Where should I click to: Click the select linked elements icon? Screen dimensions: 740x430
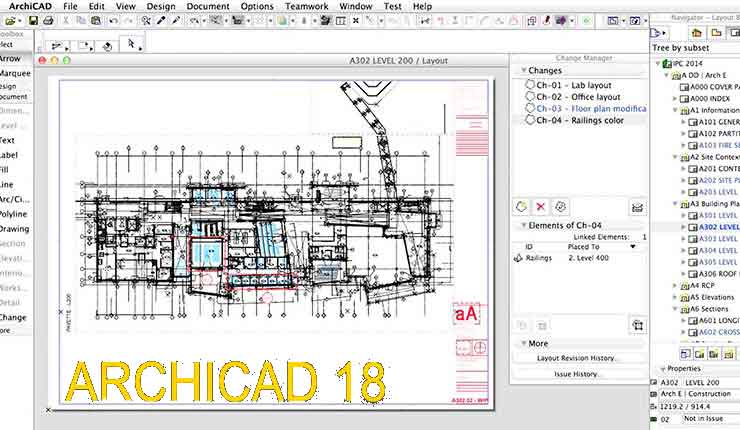[x=638, y=325]
